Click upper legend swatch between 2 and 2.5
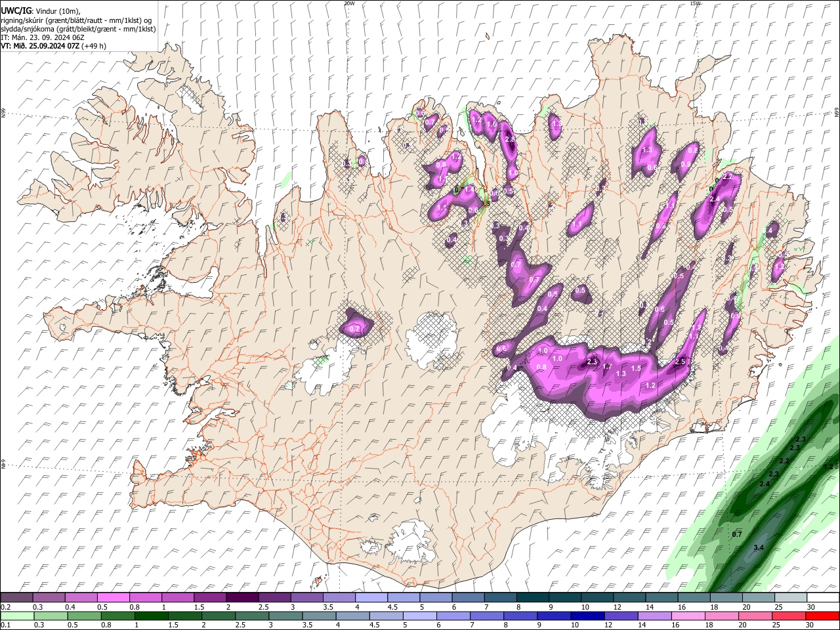 242,598
